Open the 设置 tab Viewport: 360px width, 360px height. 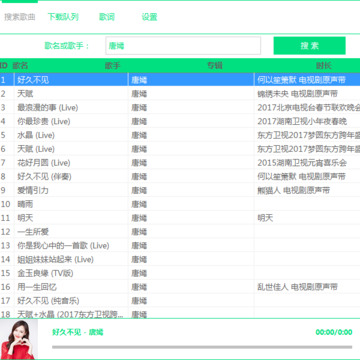149,17
